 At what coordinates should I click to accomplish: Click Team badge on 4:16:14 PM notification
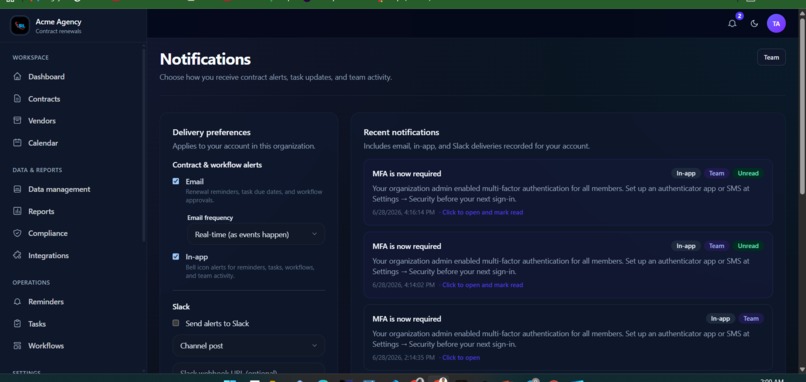(716, 173)
